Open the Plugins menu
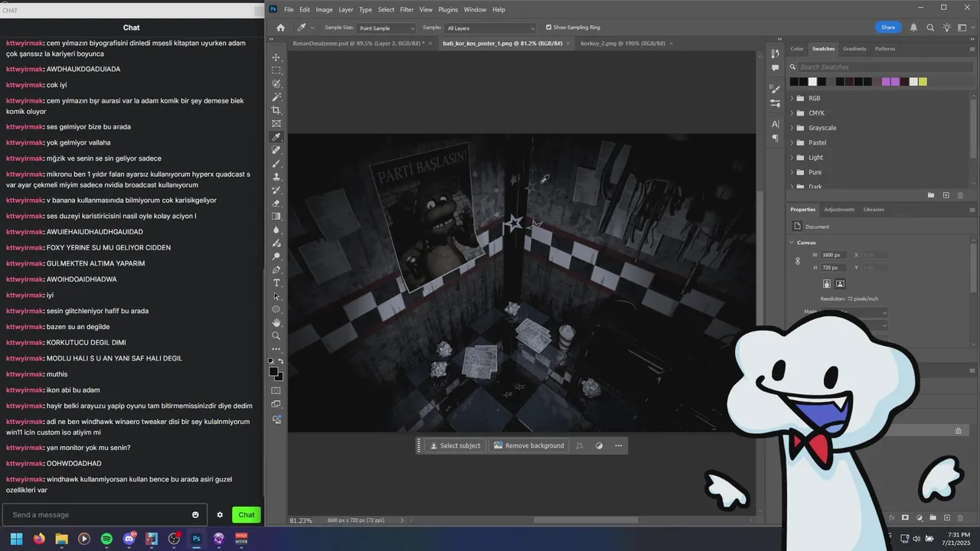Viewport: 980px width, 551px height. pyautogui.click(x=448, y=10)
